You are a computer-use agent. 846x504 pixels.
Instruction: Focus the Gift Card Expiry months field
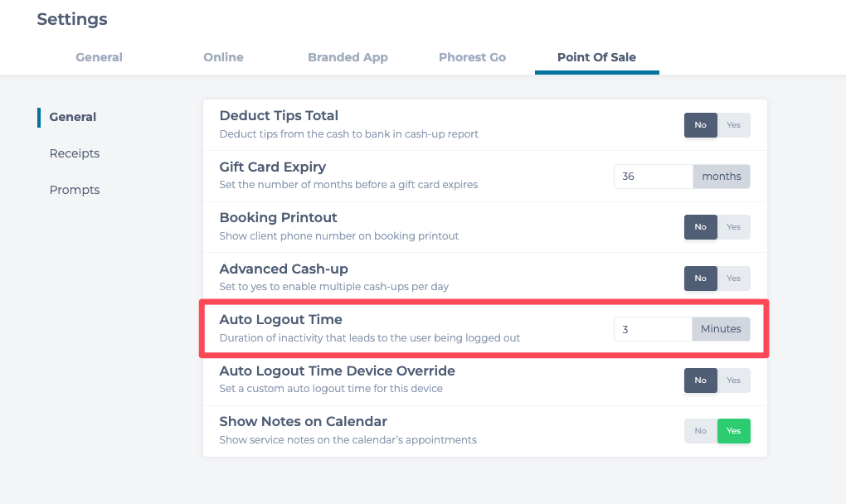coord(653,177)
